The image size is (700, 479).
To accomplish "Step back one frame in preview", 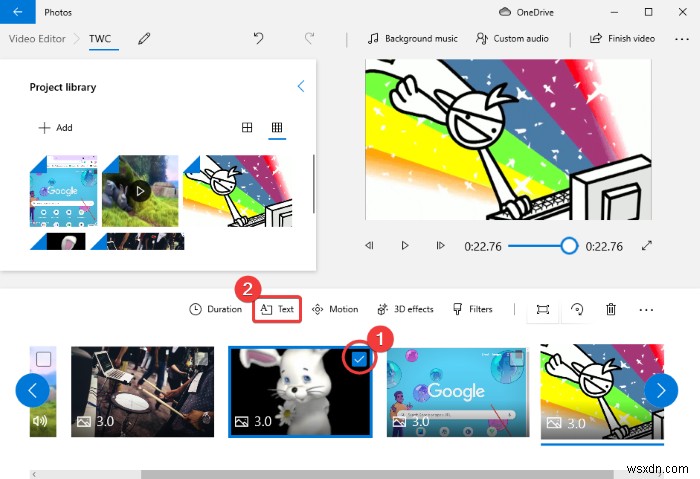I will pos(369,246).
